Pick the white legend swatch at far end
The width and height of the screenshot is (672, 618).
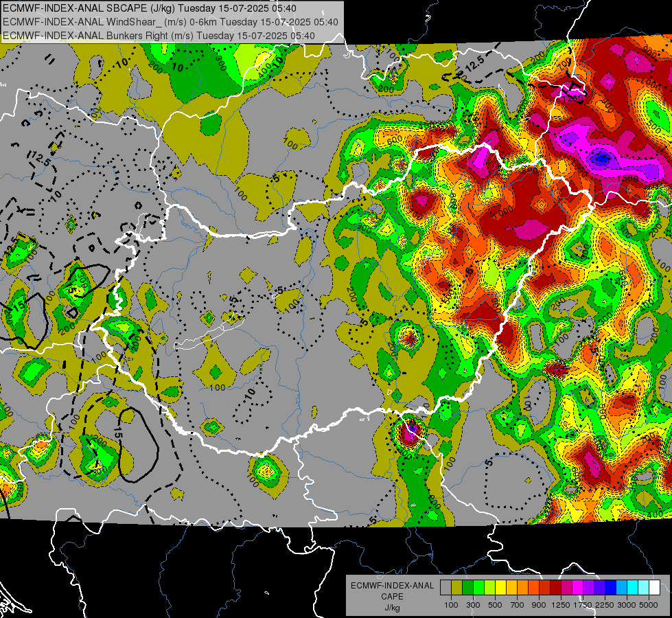654,587
